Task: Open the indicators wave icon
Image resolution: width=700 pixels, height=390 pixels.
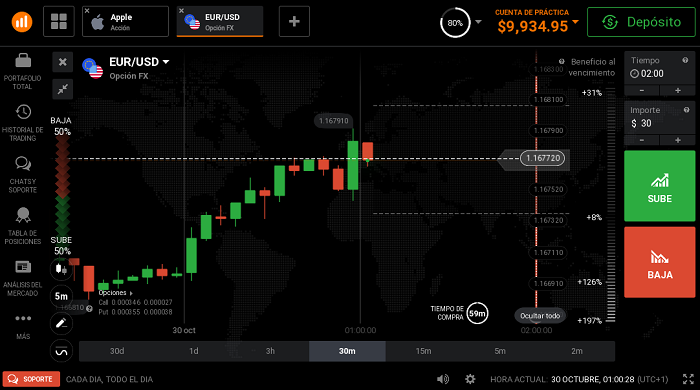Action: point(61,351)
